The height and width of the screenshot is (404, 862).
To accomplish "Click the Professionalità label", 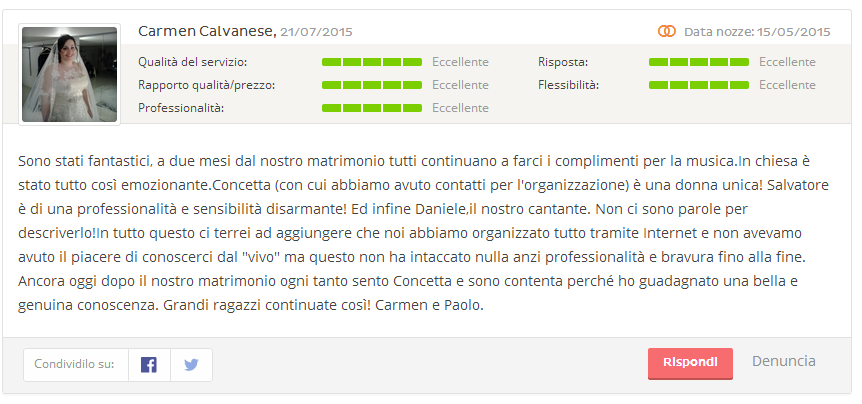I will point(181,108).
